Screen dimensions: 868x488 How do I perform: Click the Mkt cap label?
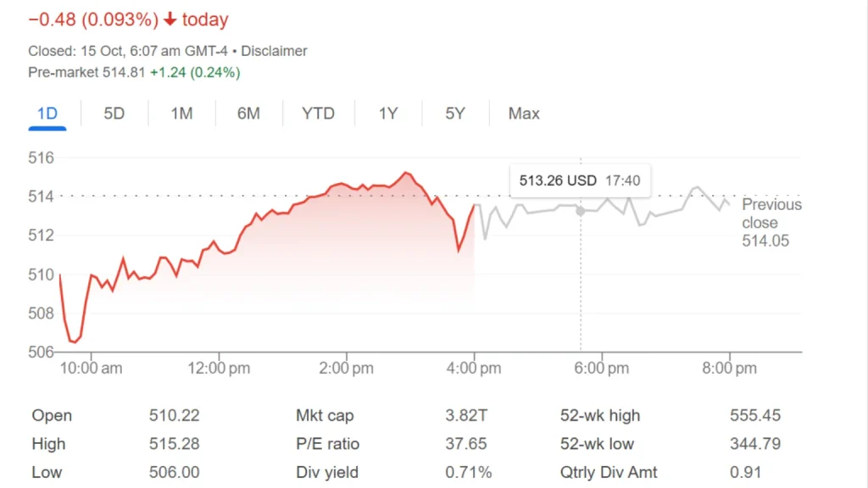pos(325,415)
